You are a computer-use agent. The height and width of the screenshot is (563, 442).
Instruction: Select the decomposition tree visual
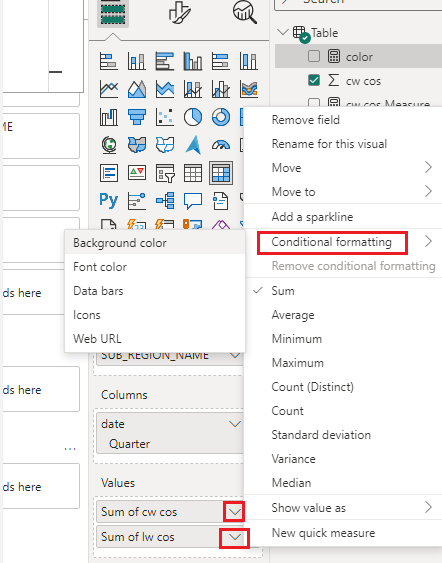click(x=165, y=201)
